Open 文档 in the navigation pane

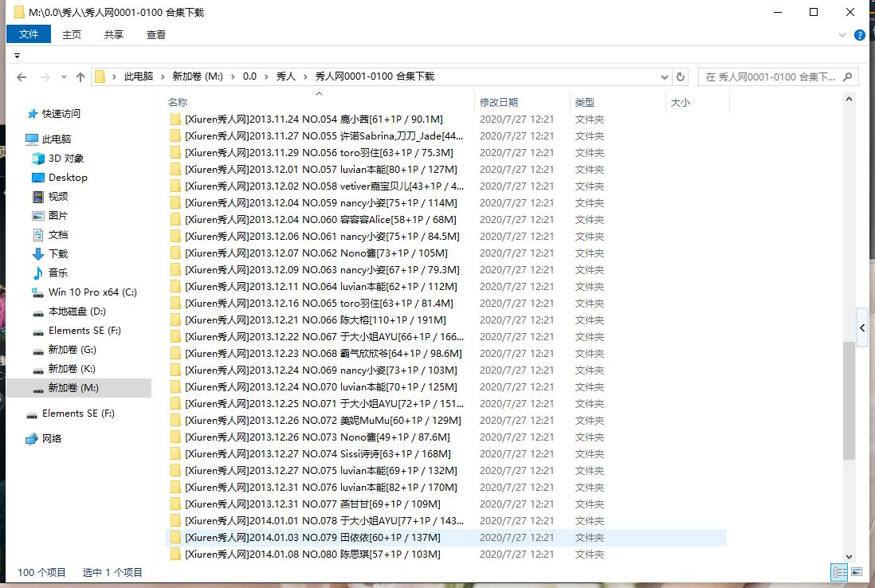(58, 235)
